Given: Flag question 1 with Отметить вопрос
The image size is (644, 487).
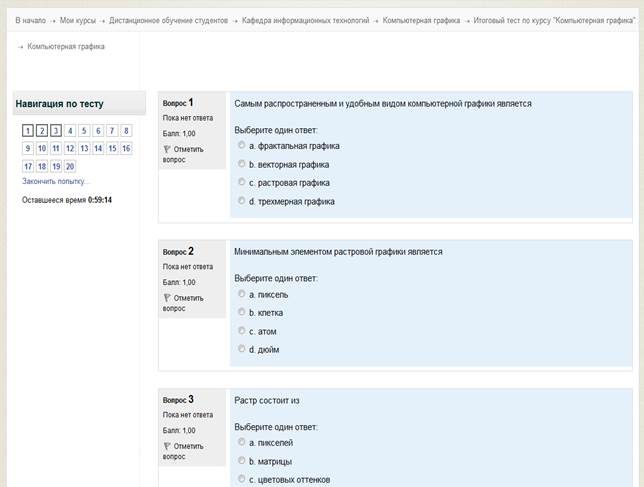Looking at the screenshot, I should [x=183, y=154].
